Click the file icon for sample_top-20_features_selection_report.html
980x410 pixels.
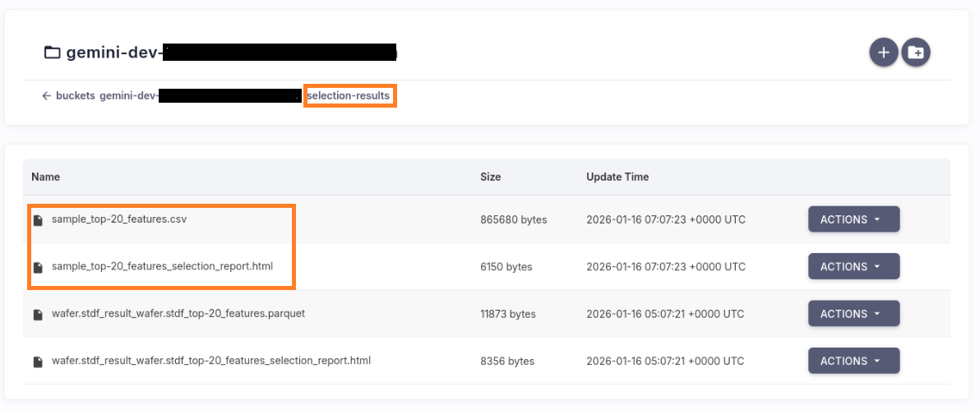(x=38, y=267)
